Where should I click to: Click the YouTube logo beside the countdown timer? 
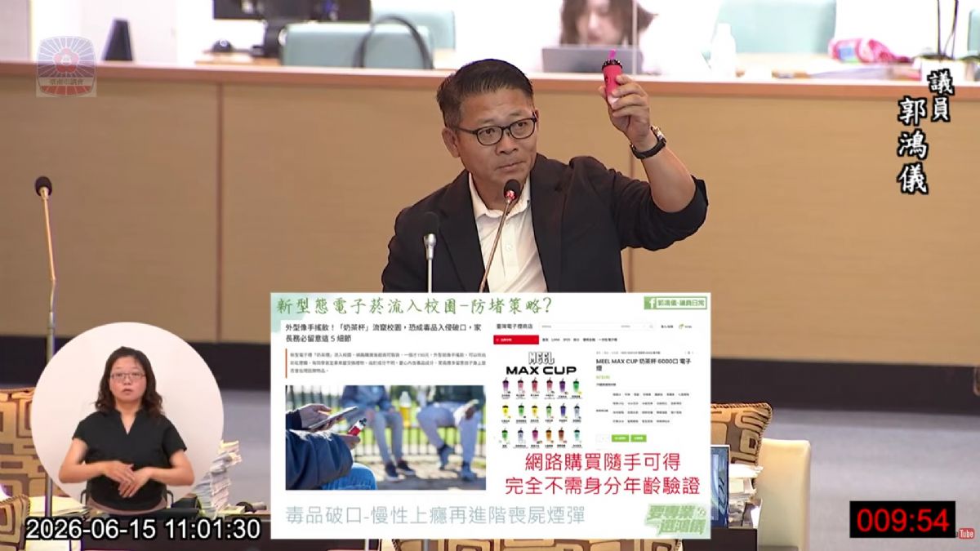(965, 533)
